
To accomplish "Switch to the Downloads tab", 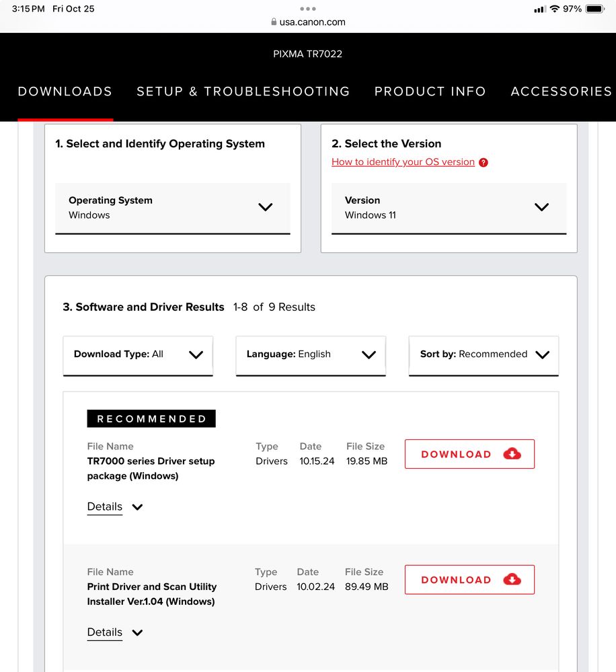I will (x=65, y=91).
